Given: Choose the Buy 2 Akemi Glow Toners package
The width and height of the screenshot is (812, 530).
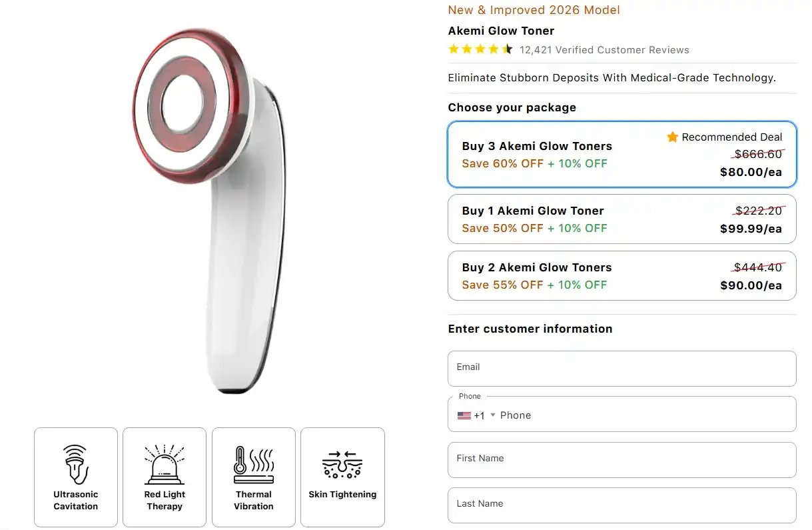Looking at the screenshot, I should coord(621,276).
